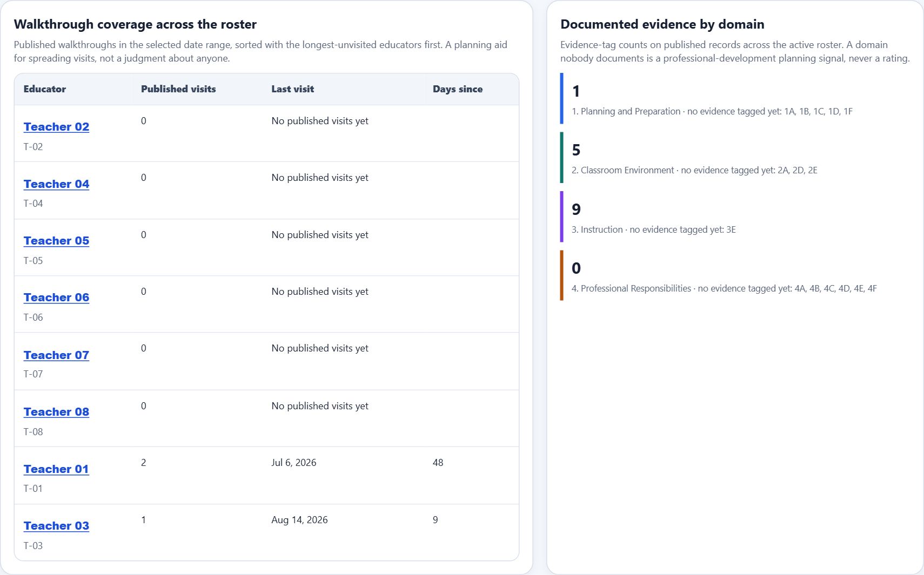924x575 pixels.
Task: Click the 48 days since value
Action: [438, 463]
